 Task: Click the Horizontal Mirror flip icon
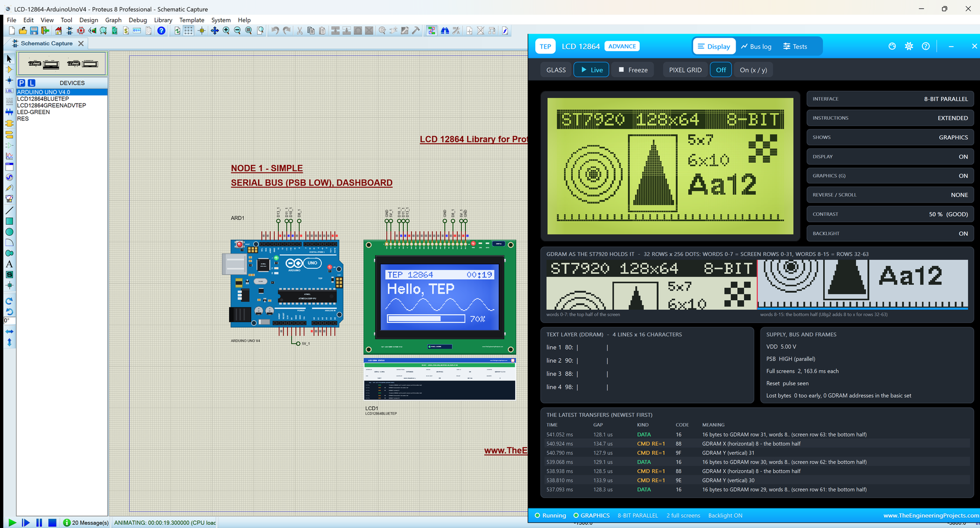tap(9, 331)
